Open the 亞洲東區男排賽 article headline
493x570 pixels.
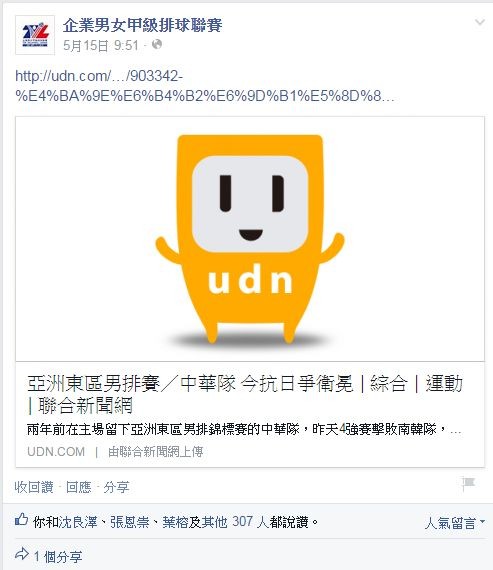(x=245, y=394)
